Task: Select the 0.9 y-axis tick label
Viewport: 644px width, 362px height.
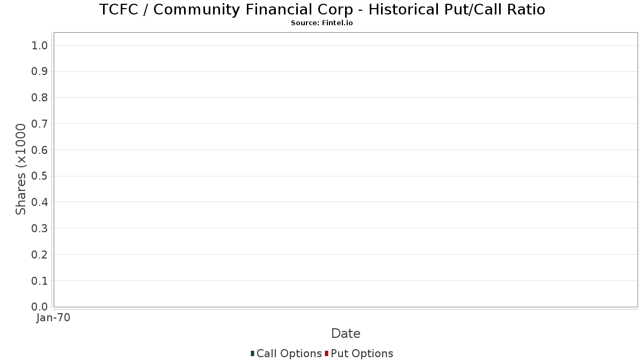Action: click(40, 72)
